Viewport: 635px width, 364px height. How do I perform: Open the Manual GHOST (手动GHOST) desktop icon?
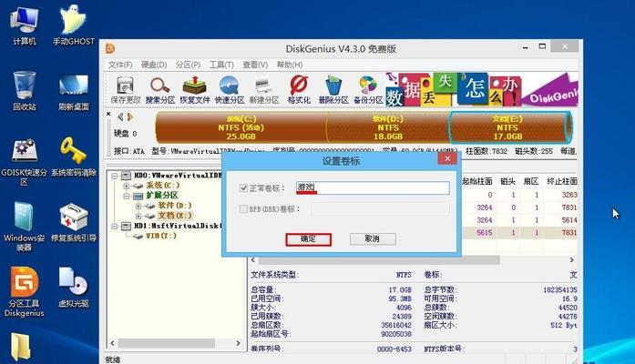[x=73, y=25]
